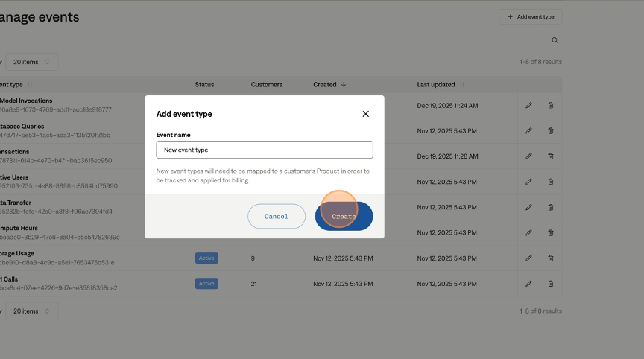Image resolution: width=644 pixels, height=359 pixels.
Task: Edit the Database Queries event
Action: coord(528,130)
